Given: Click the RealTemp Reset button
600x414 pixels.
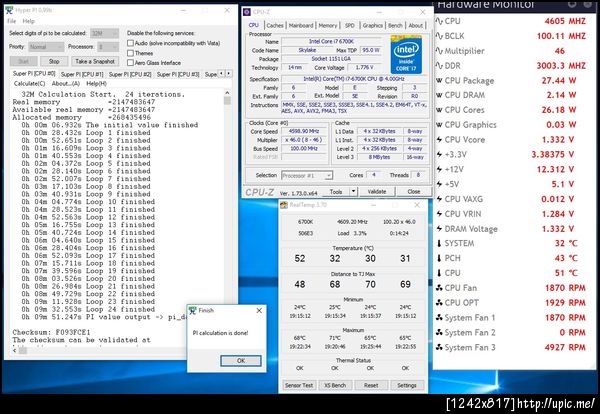Looking at the screenshot, I should (371, 385).
